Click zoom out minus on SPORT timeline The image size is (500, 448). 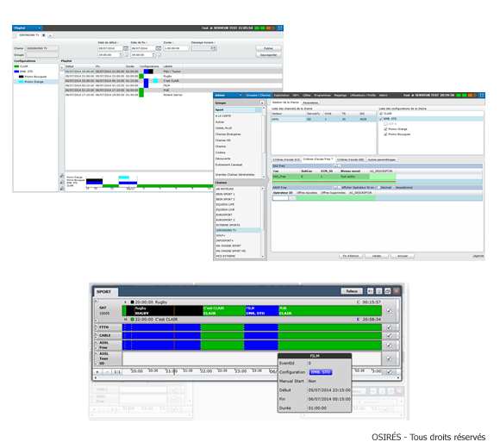[x=107, y=371]
